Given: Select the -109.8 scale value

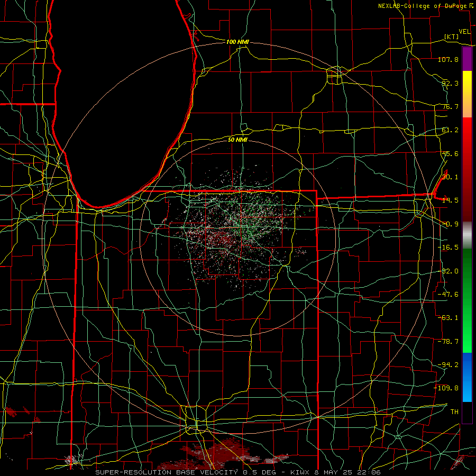Looking at the screenshot, I should pyautogui.click(x=446, y=388).
